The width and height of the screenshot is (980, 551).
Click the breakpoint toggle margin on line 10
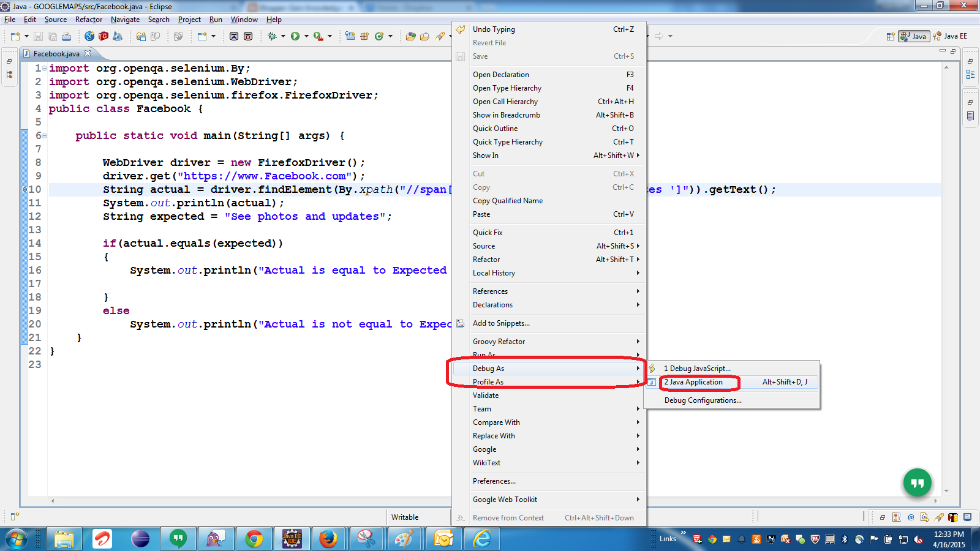click(23, 190)
